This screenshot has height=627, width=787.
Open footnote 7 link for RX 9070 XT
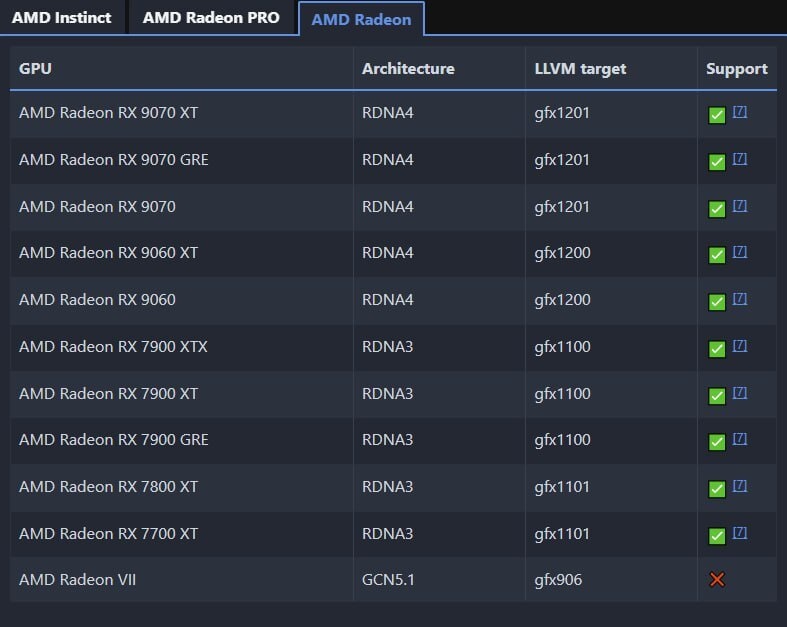click(x=740, y=111)
